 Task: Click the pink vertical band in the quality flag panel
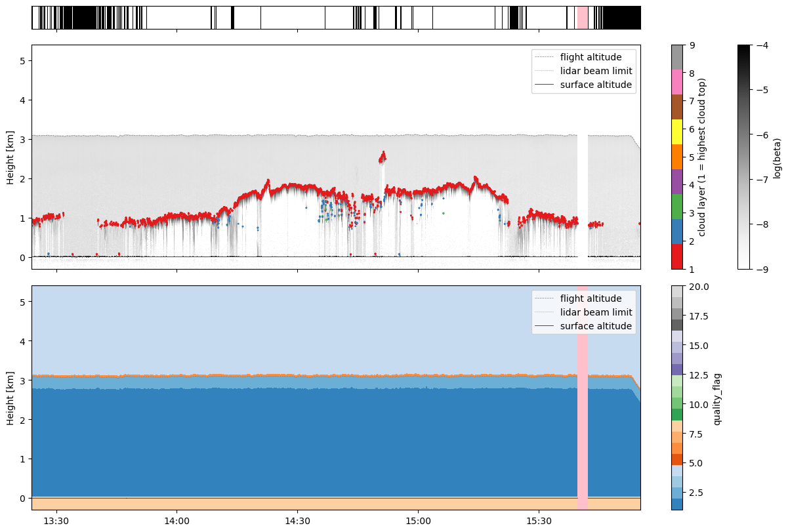point(583,398)
